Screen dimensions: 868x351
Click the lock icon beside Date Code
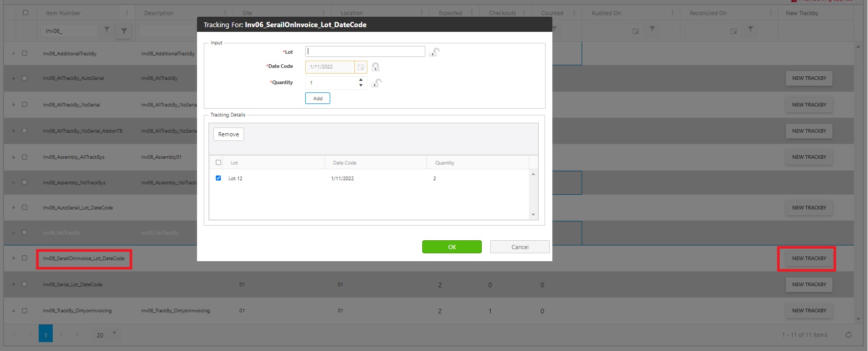[375, 67]
